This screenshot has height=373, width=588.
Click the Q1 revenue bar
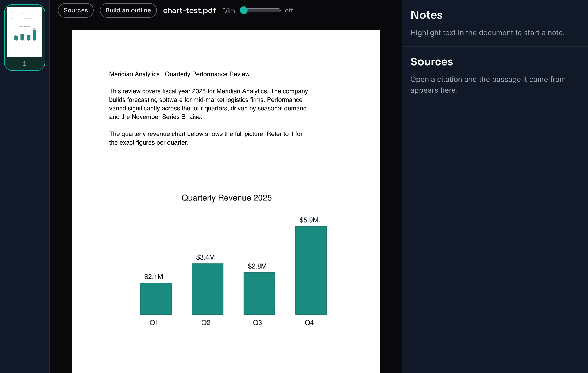point(156,299)
